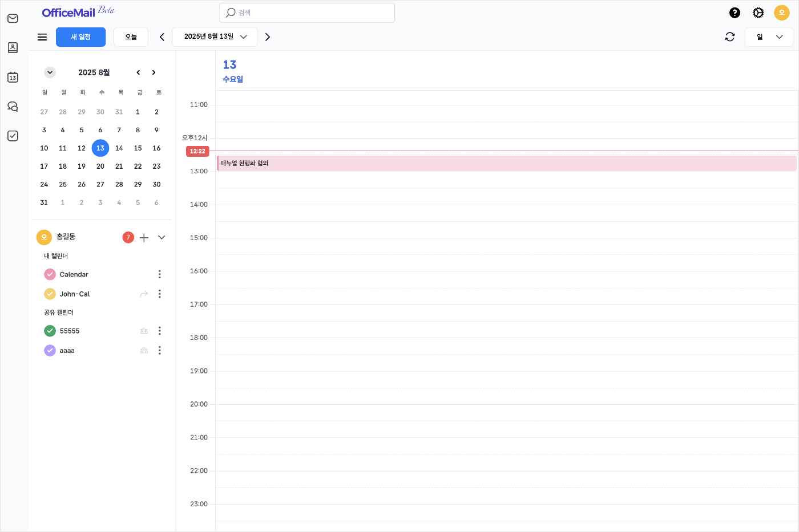The width and height of the screenshot is (799, 532).
Task: Select August 1 in mini calendar
Action: 138,112
